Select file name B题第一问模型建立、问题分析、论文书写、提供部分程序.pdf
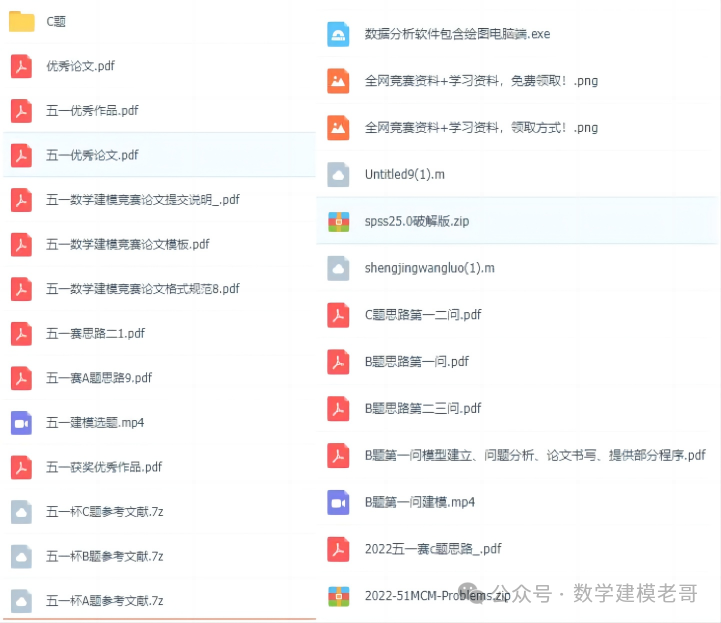This screenshot has height=623, width=721. (535, 456)
